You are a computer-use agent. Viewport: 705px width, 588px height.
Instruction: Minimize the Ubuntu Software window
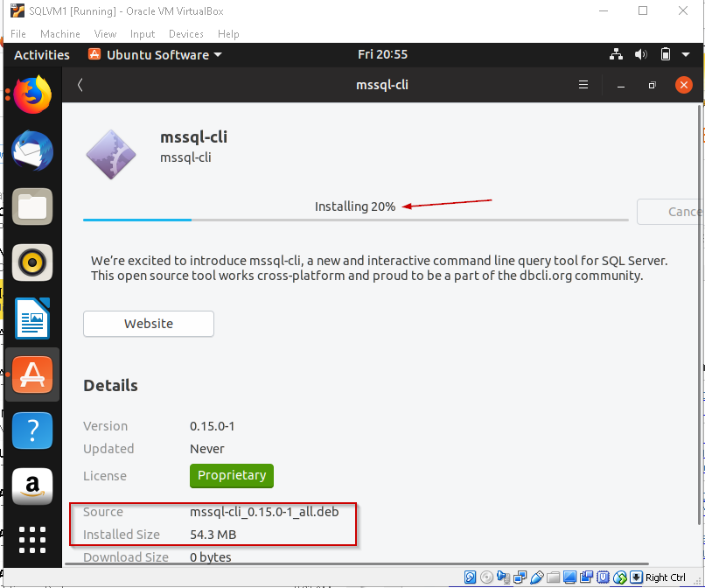(x=621, y=85)
